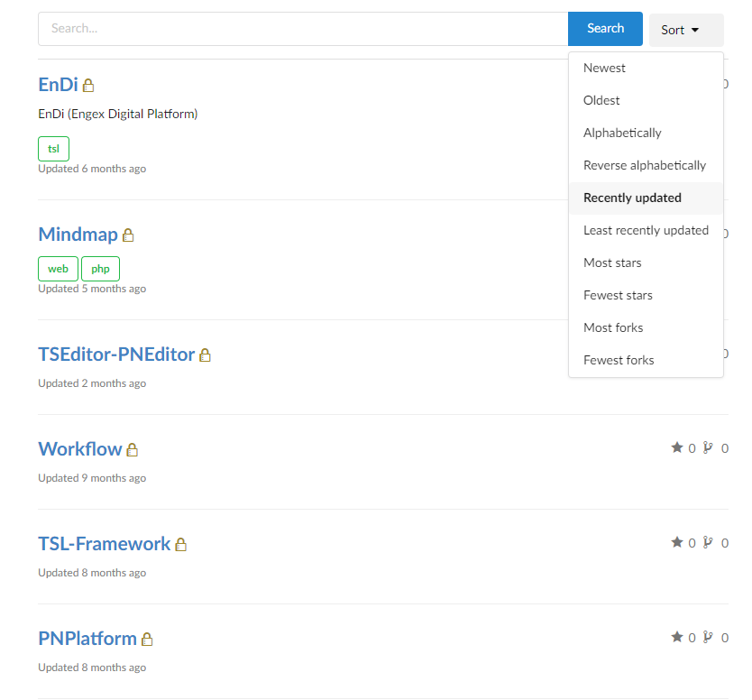Click the lock icon next to Mindmap
The image size is (752, 700).
127,235
